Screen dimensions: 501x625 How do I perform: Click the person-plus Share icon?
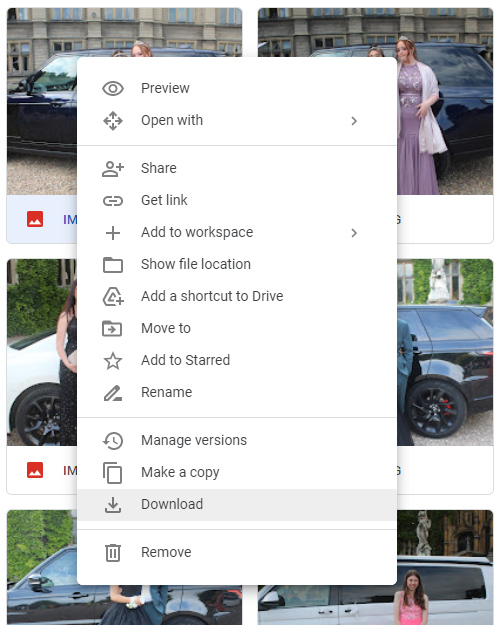click(113, 169)
